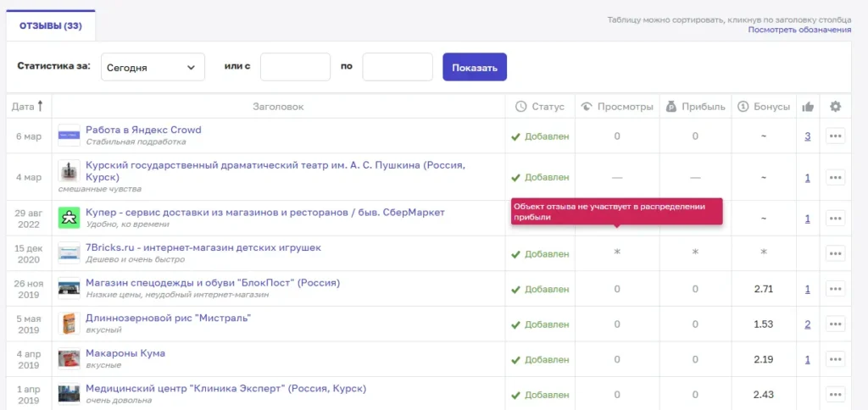Viewport: 868px width, 410px height.
Task: Click the subtitle Стабильная подработка
Action: (136, 141)
